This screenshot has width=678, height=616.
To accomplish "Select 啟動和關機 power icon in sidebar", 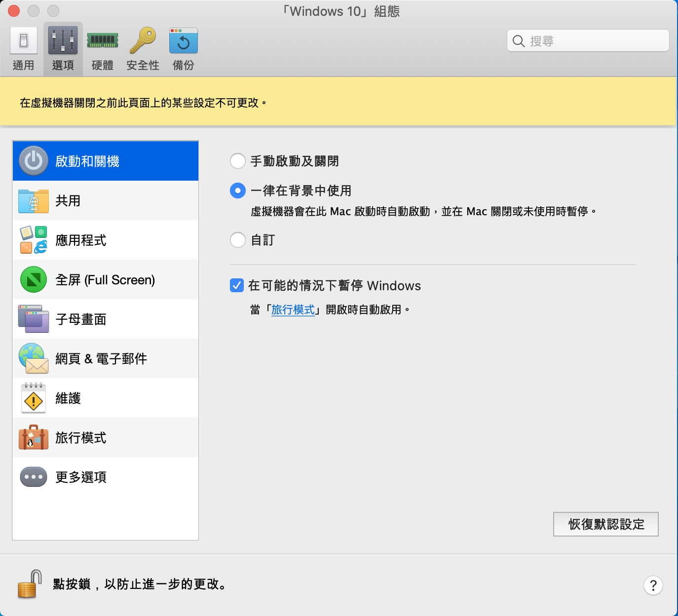I will 34,161.
